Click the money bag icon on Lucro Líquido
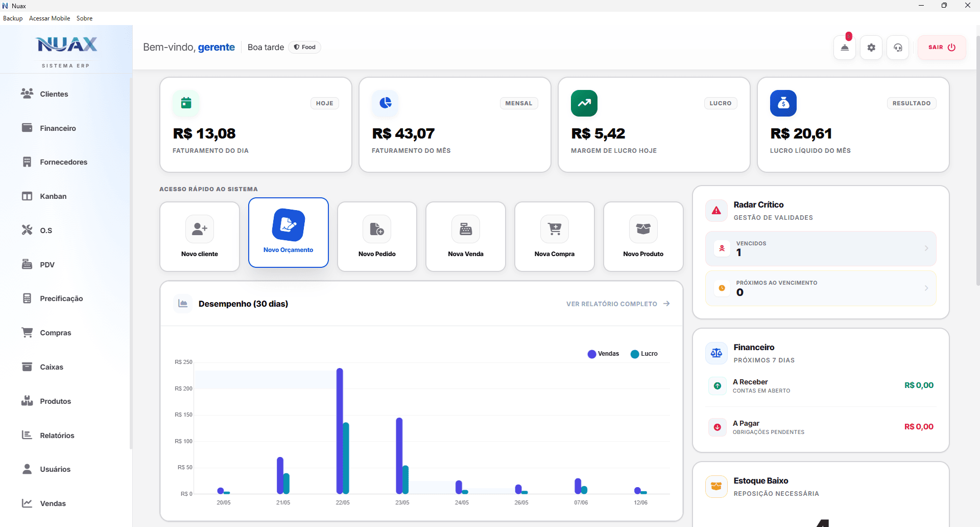Viewport: 980px width, 527px height. 783,103
